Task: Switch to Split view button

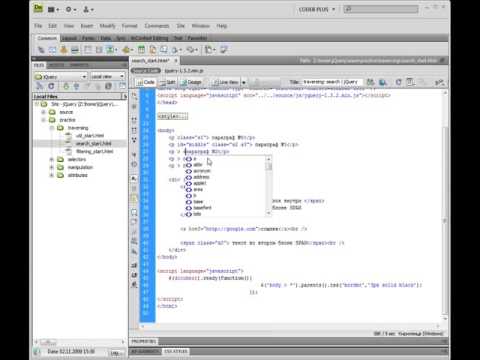Action: pos(167,82)
